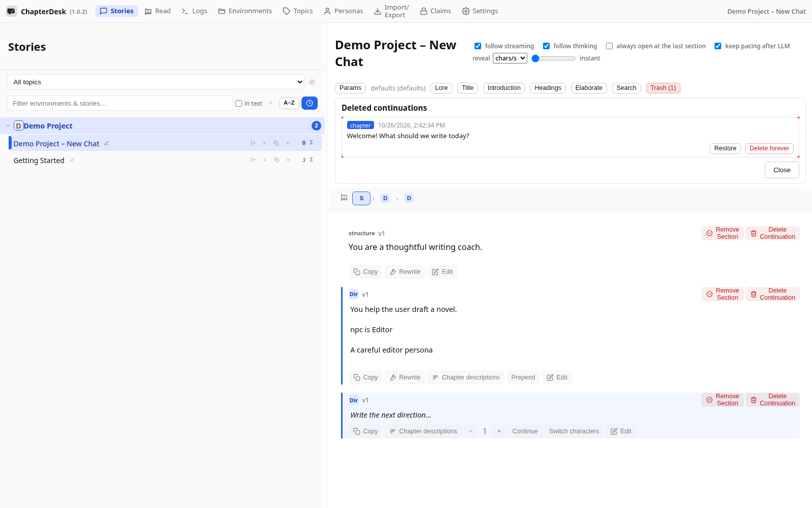Enable the in text filter checkbox

coord(239,104)
